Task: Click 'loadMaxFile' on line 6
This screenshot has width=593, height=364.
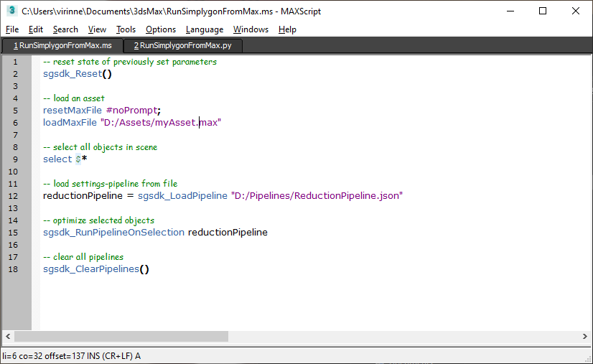Action: (x=70, y=123)
